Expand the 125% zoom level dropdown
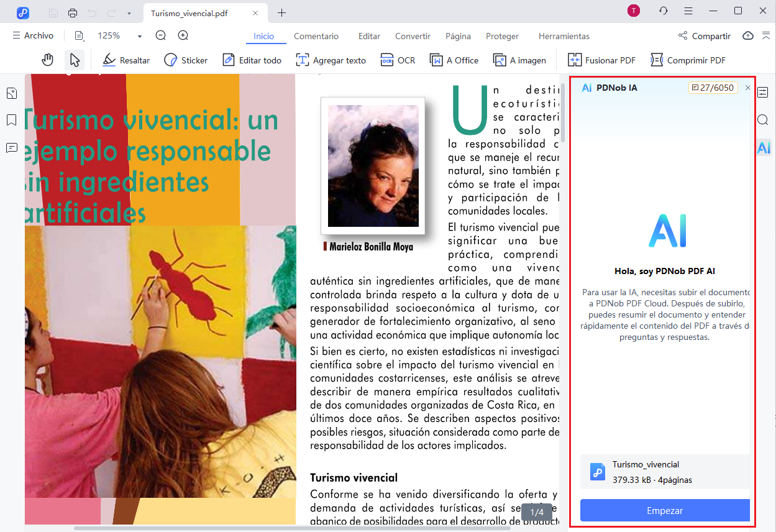Viewport: 776px width, 532px height. (140, 37)
